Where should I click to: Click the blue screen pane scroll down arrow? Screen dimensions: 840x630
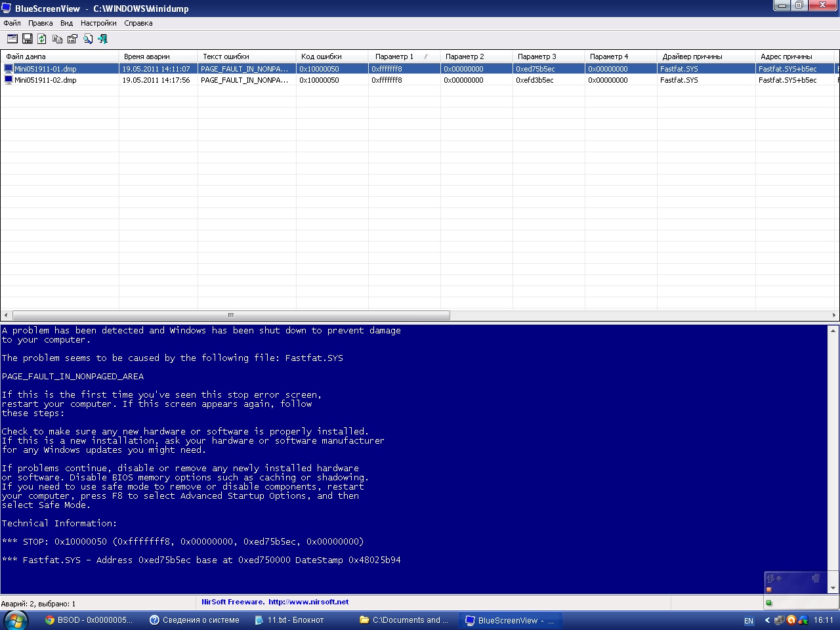tap(833, 588)
